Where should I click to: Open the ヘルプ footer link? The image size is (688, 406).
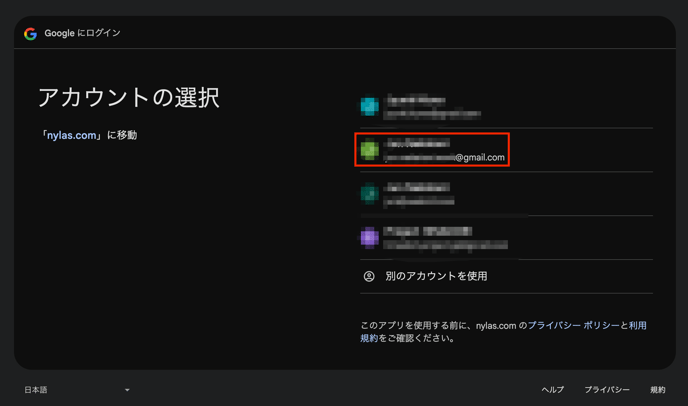tap(552, 390)
